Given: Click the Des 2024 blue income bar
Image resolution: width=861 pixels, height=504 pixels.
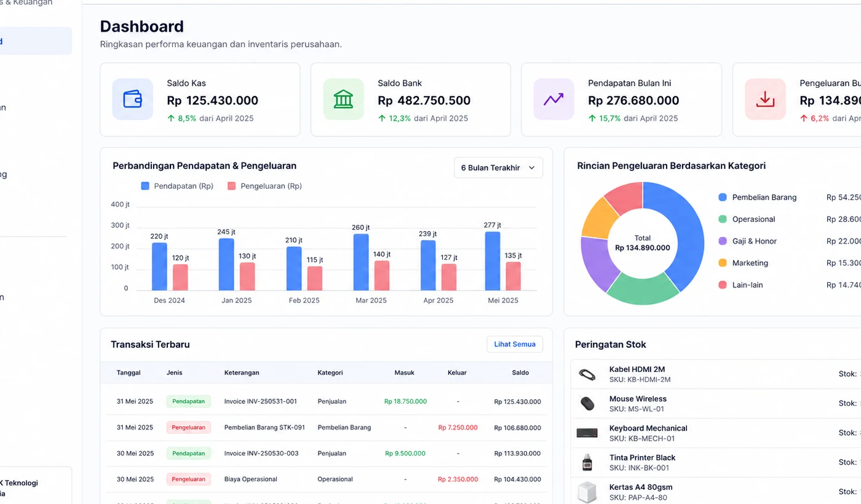Looking at the screenshot, I should (x=159, y=267).
